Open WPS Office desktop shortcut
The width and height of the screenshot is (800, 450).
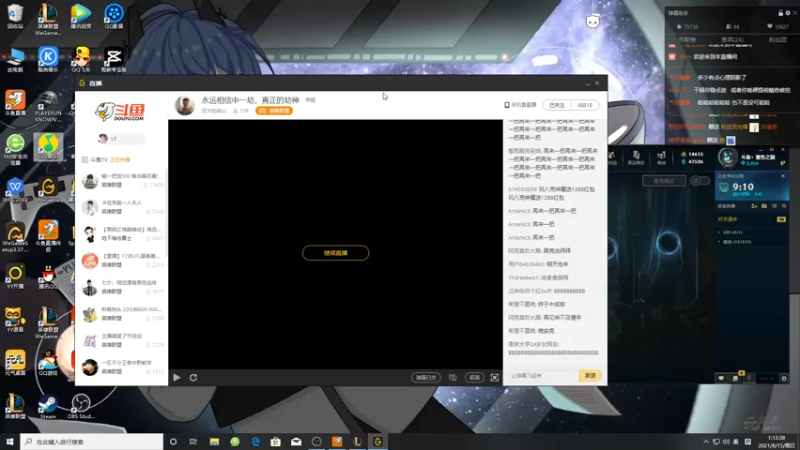click(x=15, y=190)
